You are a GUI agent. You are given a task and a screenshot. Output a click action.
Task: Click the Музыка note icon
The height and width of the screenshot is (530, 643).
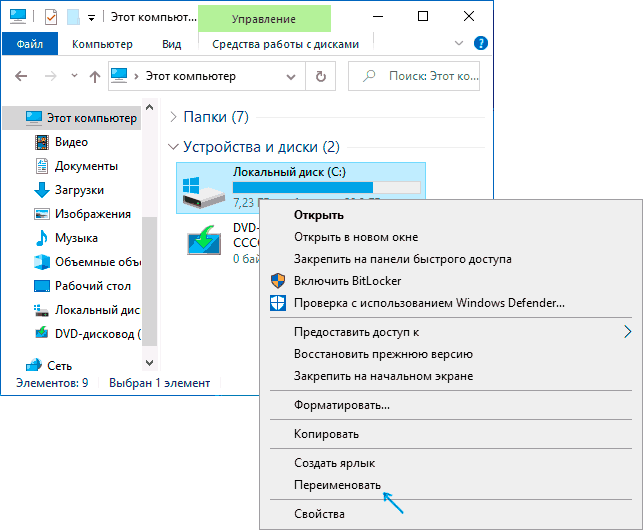pyautogui.click(x=41, y=238)
